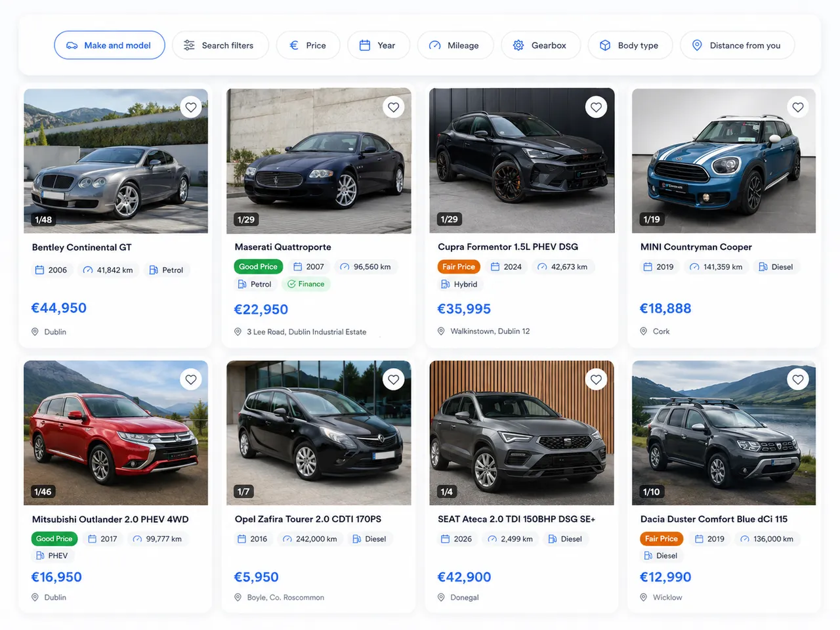Open Cupra Formentor 1.5L PHEV DSG title
Screen dimensions: 840x630
click(508, 247)
